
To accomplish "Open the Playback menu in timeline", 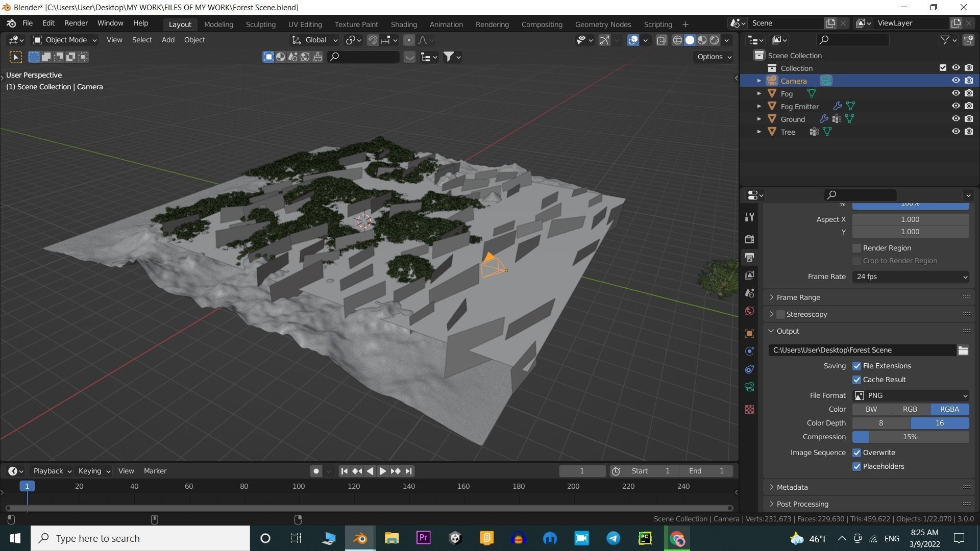I will pyautogui.click(x=52, y=471).
